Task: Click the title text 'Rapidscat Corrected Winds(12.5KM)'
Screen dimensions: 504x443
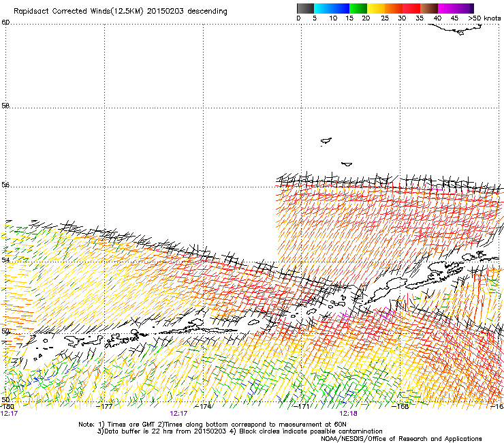Action: tap(78, 12)
